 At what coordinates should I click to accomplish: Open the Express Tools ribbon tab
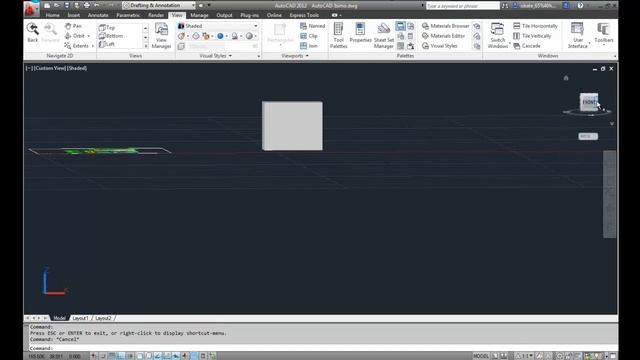point(304,15)
